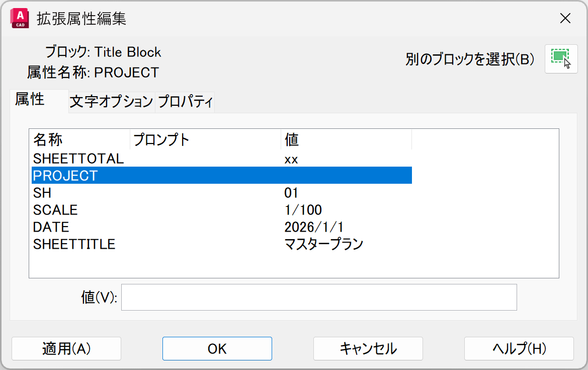Image resolution: width=588 pixels, height=370 pixels.
Task: Switch to the 文字オプション tab
Action: 111,102
